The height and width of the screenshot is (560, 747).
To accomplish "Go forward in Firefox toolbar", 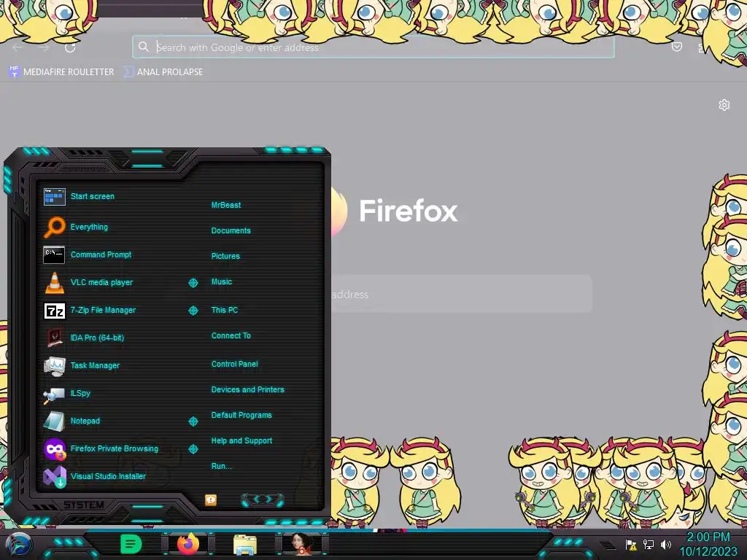I will tap(43, 47).
